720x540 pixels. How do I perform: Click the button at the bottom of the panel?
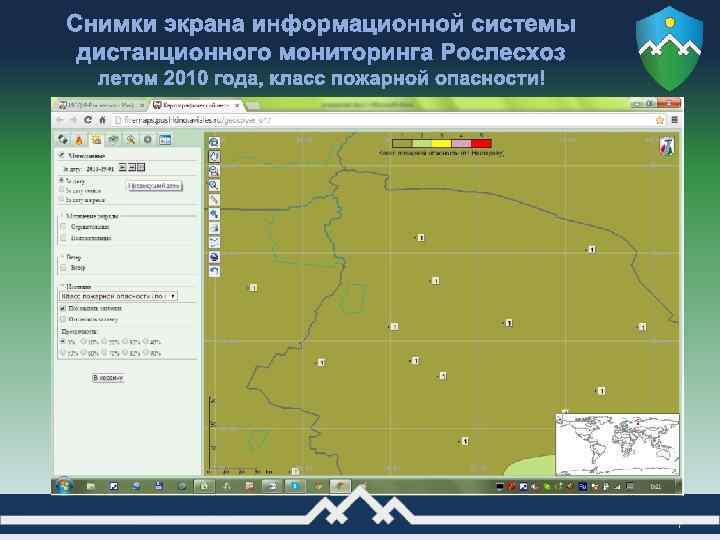click(108, 377)
